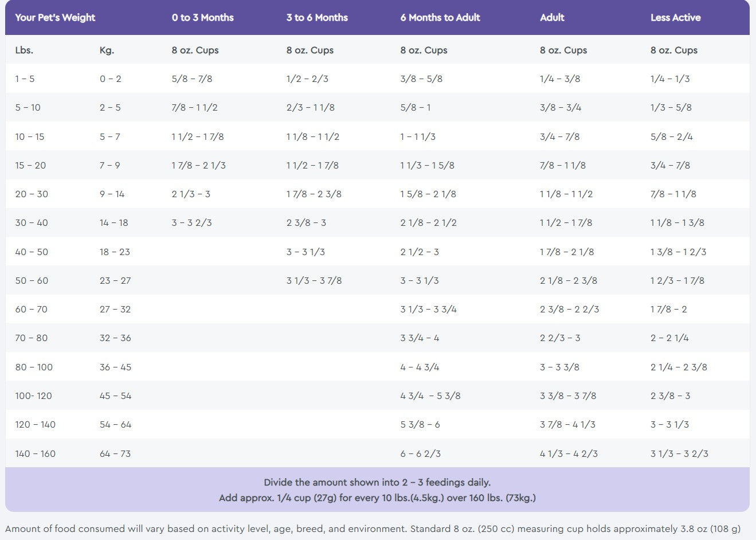The width and height of the screenshot is (756, 540).
Task: Select puppy amount '5/8 – 7/8' cell
Action: pos(192,79)
